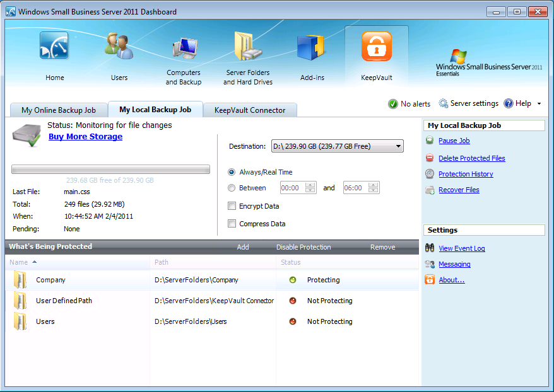Click the 00:00 start time field
Screen dimensions: 554x392
(293, 188)
